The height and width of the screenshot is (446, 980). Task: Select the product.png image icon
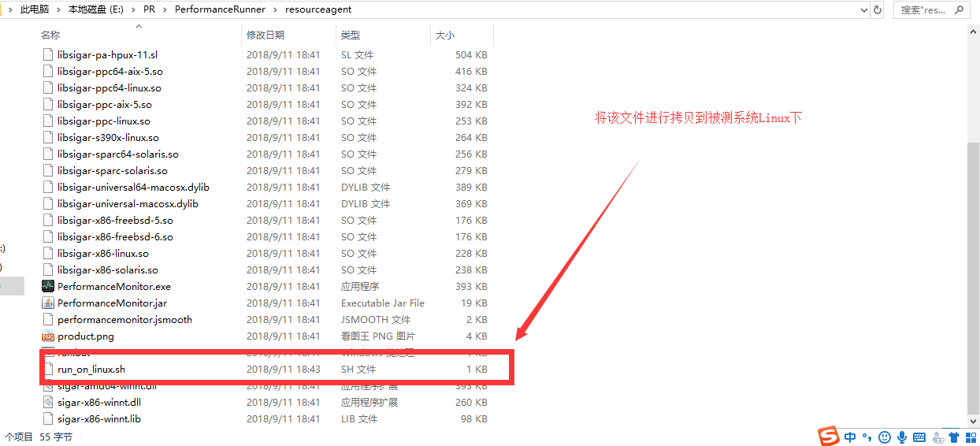point(48,336)
